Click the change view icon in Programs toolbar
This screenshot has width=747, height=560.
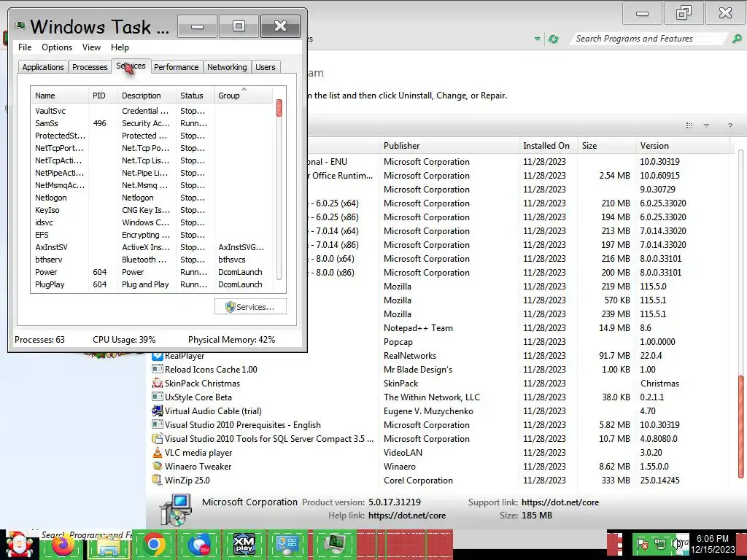click(689, 125)
